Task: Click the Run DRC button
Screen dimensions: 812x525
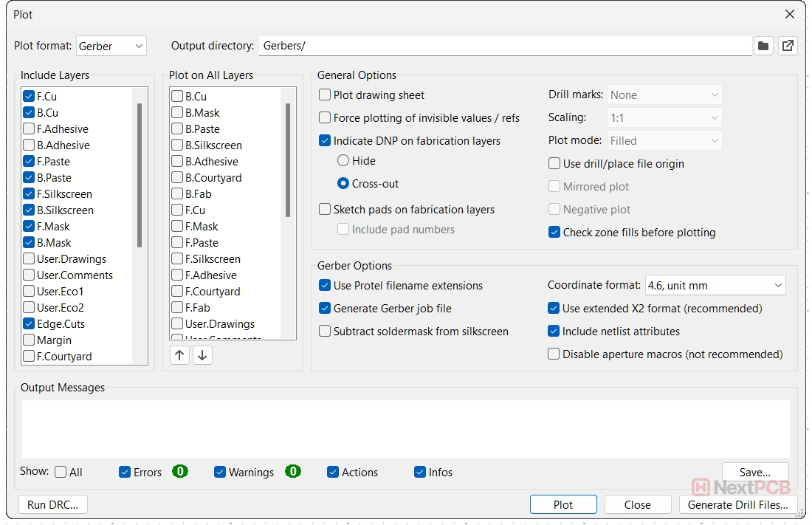Action: [x=53, y=505]
